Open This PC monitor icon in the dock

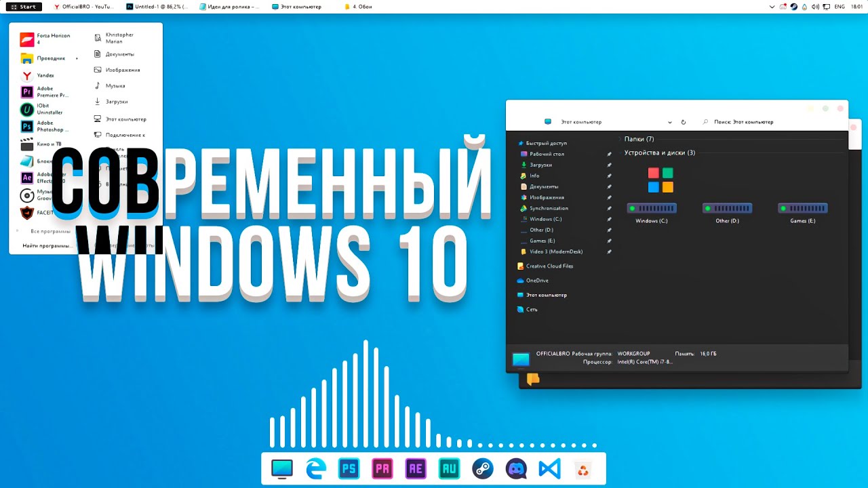click(281, 468)
